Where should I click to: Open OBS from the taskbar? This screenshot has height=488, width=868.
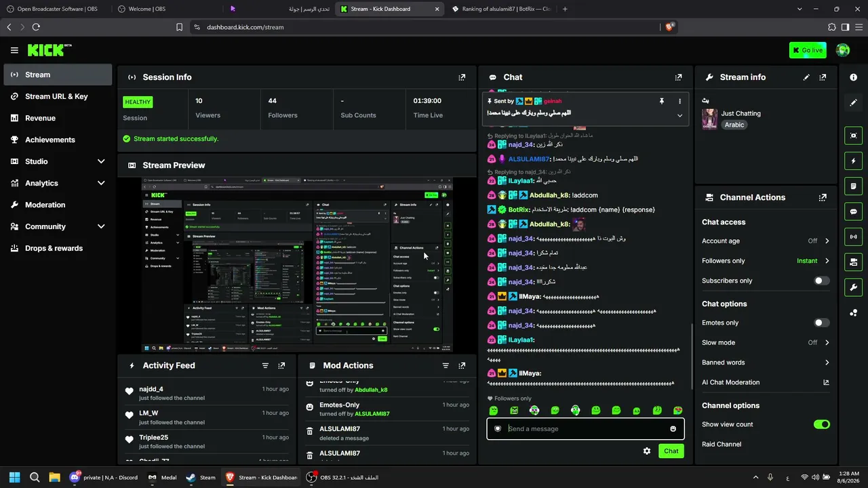pos(342,477)
